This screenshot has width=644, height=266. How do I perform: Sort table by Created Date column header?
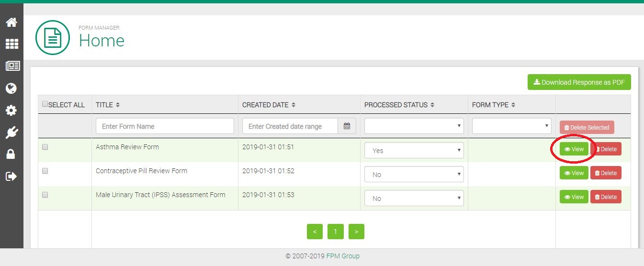268,105
